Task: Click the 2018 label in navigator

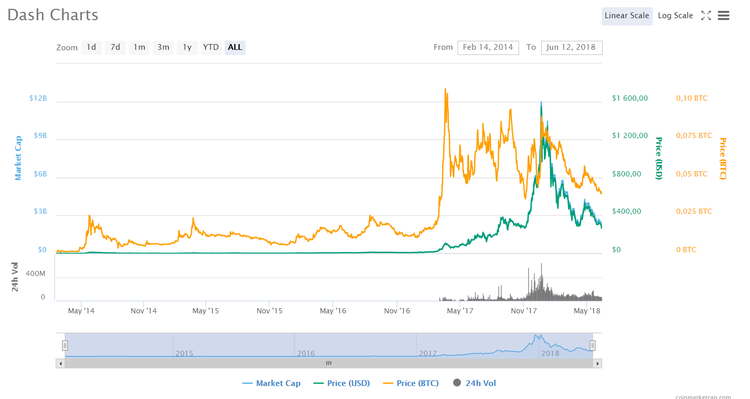Action: coord(550,353)
